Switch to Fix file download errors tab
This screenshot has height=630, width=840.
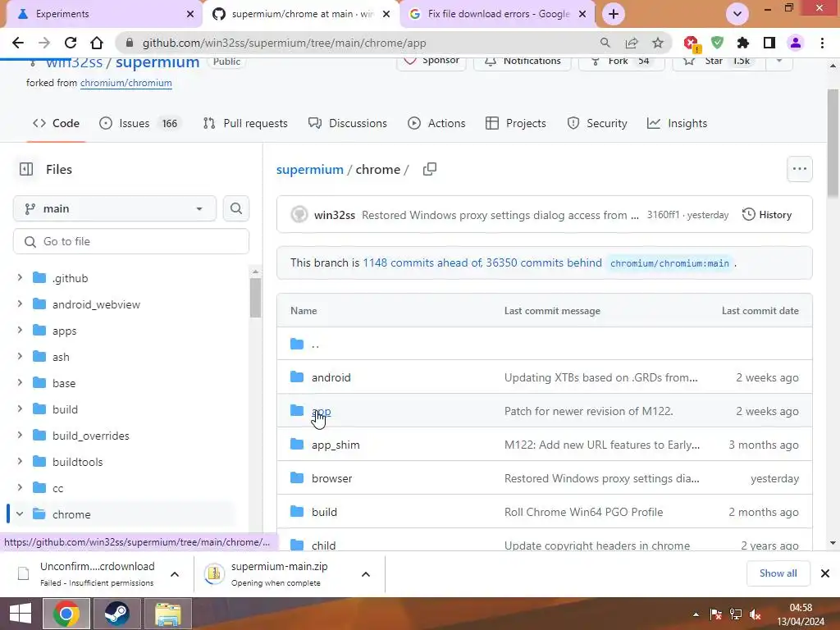coord(498,14)
